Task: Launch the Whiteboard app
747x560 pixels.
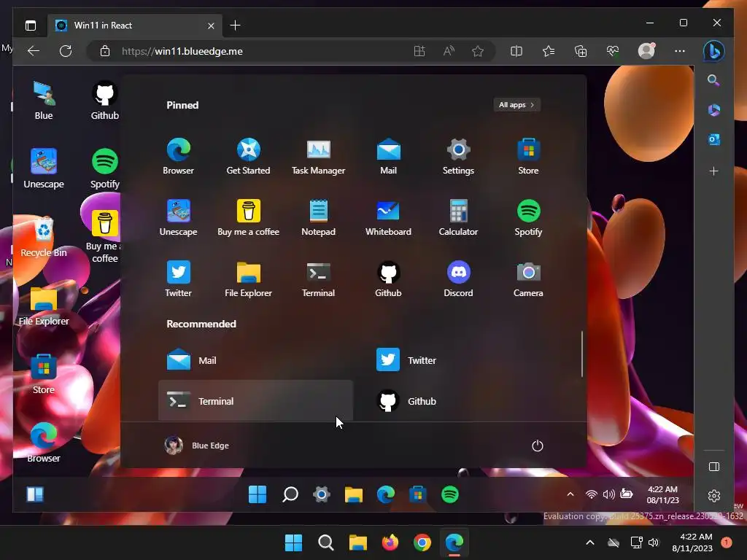Action: point(388,217)
